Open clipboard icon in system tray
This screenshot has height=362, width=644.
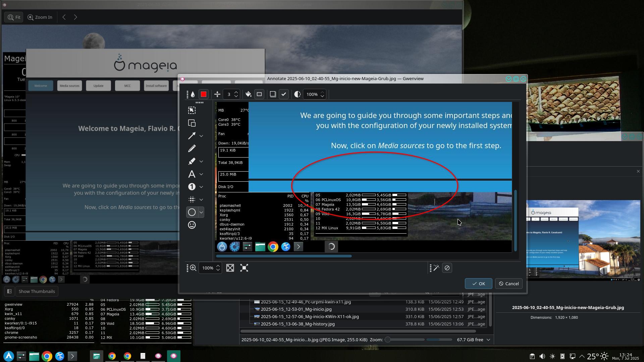pos(532,356)
